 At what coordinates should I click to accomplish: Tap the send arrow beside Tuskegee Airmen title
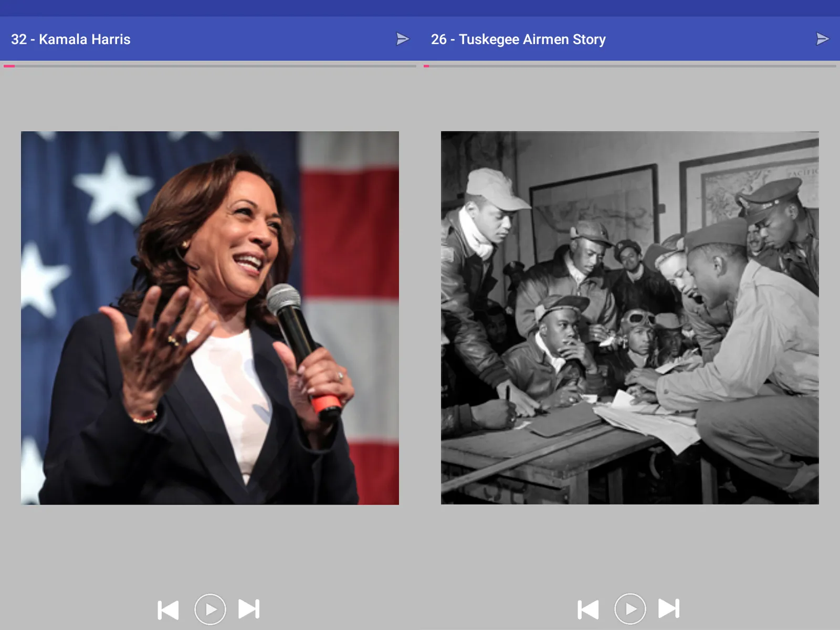click(822, 39)
